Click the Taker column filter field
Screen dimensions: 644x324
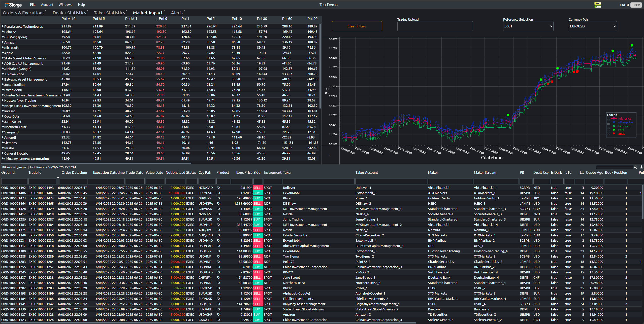pyautogui.click(x=318, y=181)
